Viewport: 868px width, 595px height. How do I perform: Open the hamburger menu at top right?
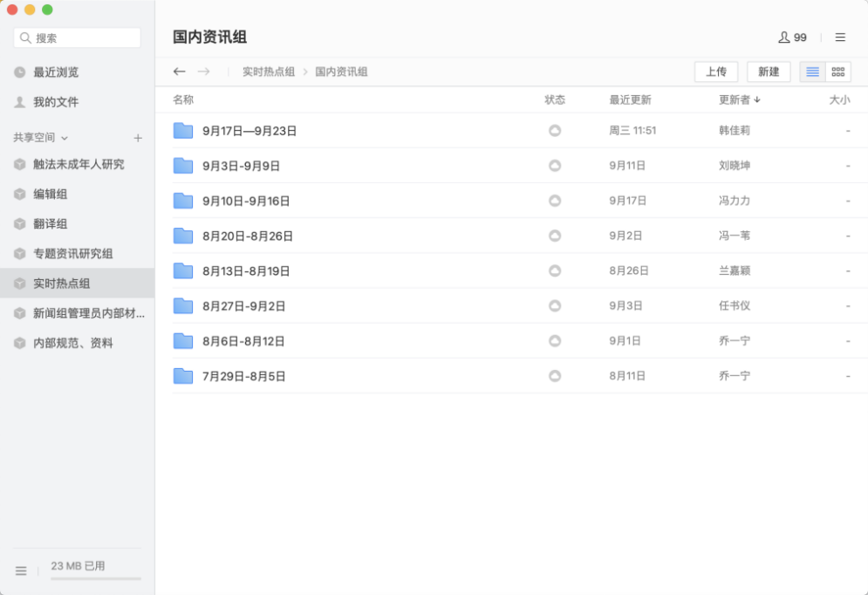point(840,38)
